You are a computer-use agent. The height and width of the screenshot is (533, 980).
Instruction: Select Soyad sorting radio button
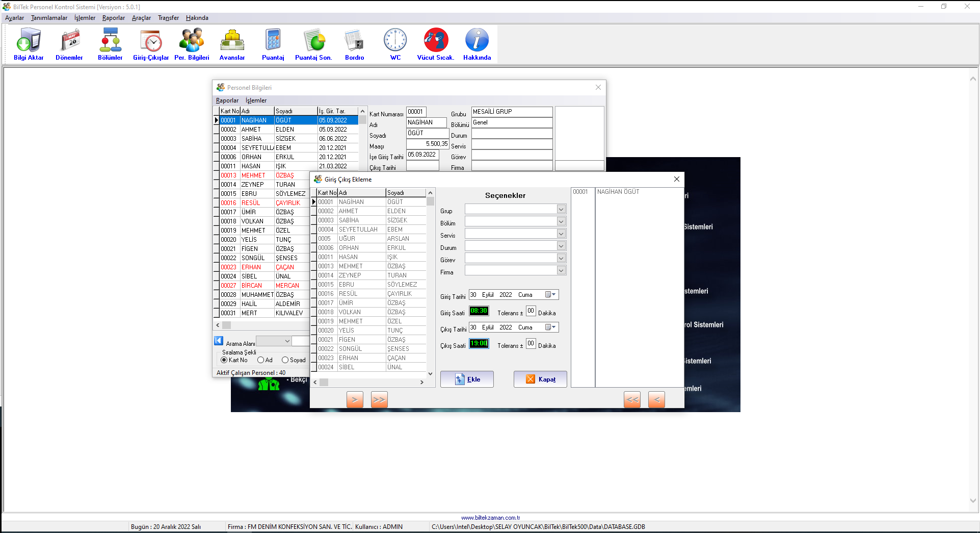click(285, 360)
